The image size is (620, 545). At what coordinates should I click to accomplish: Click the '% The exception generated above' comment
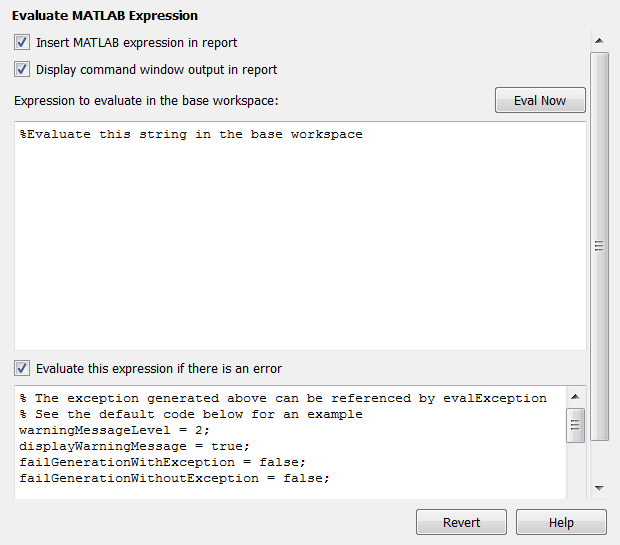pyautogui.click(x=283, y=398)
